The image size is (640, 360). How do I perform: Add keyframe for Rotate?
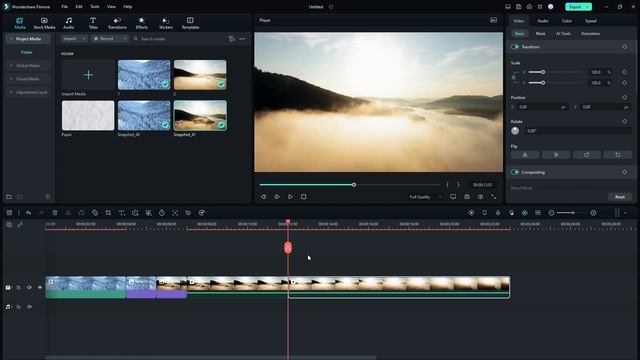pyautogui.click(x=624, y=121)
